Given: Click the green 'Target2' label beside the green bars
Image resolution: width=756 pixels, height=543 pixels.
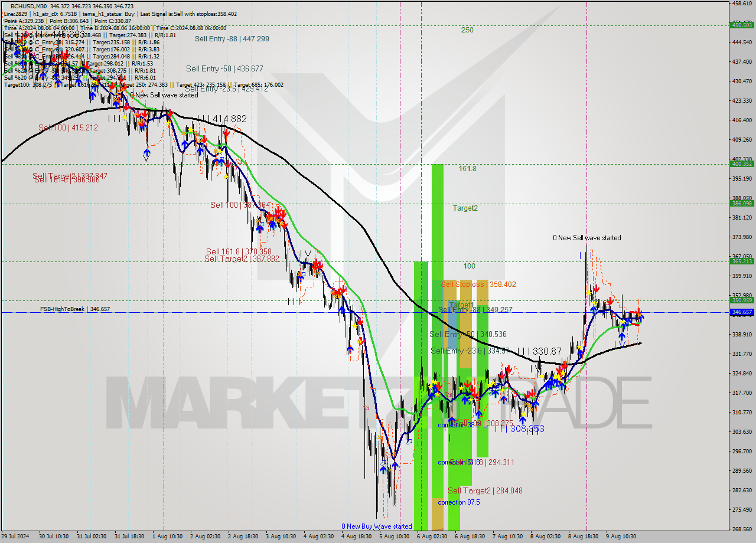Looking at the screenshot, I should point(465,208).
